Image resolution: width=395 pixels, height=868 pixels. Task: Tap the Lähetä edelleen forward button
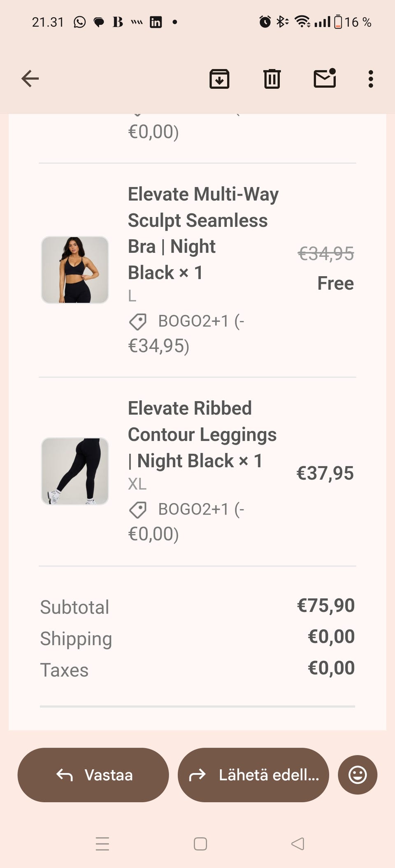(253, 775)
